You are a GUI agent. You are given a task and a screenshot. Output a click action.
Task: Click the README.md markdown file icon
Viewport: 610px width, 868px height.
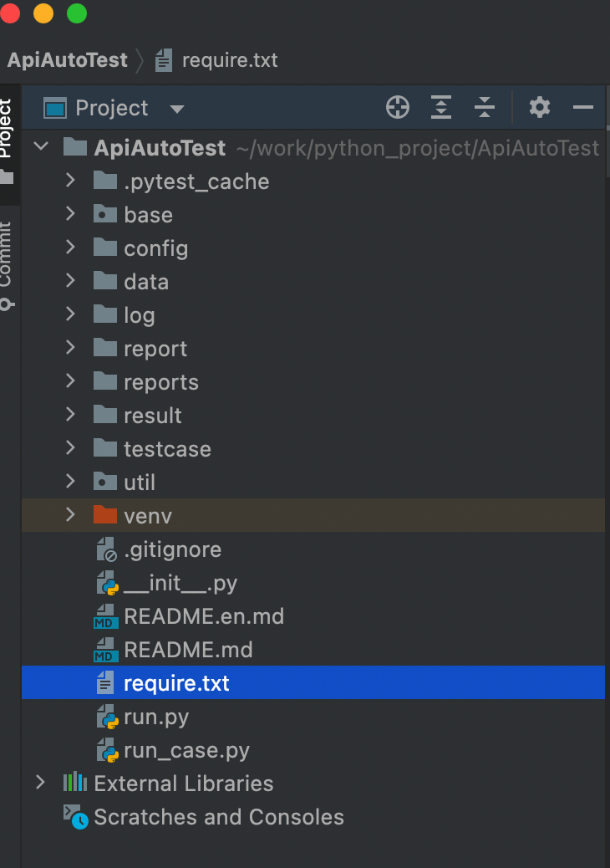[105, 650]
